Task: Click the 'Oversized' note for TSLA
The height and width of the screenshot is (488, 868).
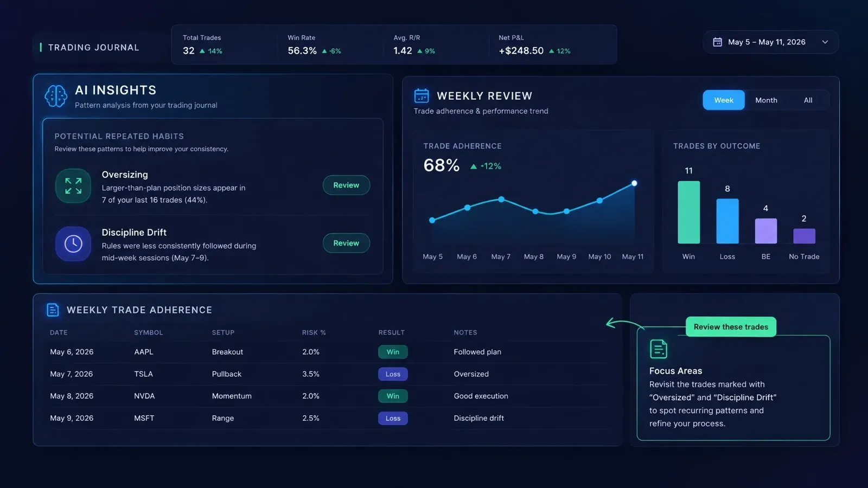Action: [x=471, y=374]
